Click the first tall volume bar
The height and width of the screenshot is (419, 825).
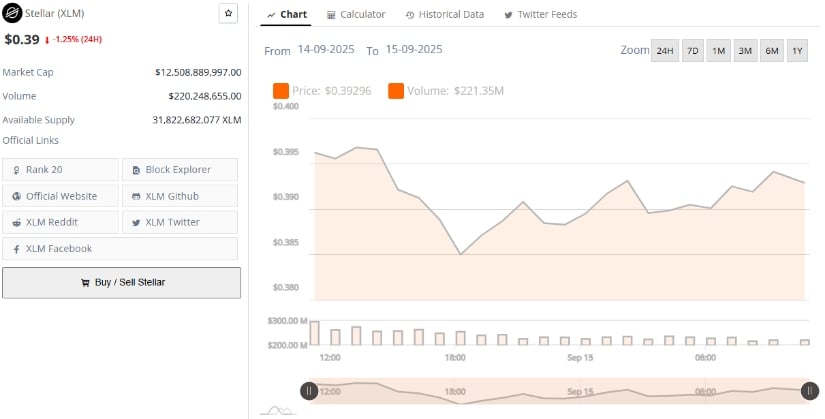coord(315,333)
